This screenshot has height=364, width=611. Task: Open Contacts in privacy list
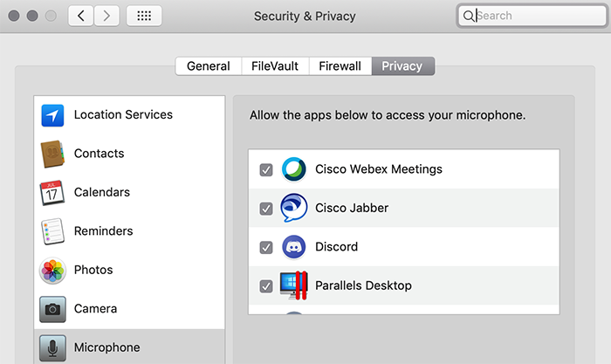coord(129,154)
